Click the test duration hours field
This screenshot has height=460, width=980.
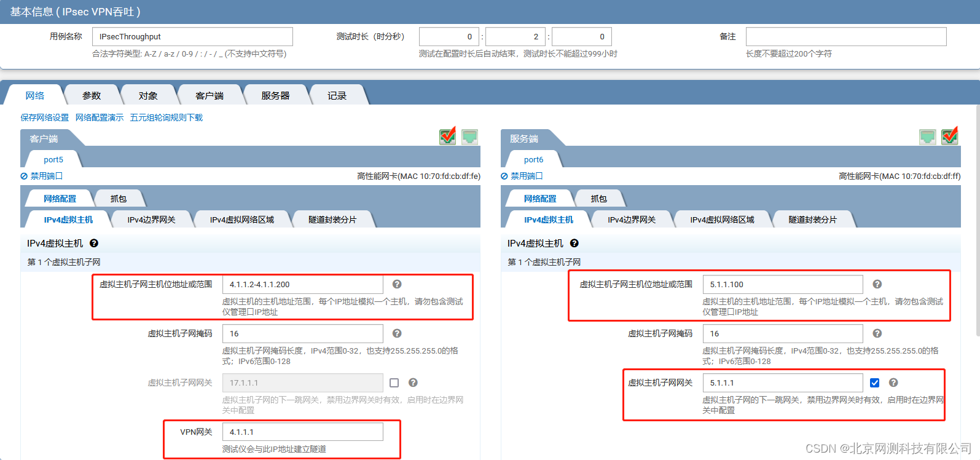pyautogui.click(x=449, y=36)
